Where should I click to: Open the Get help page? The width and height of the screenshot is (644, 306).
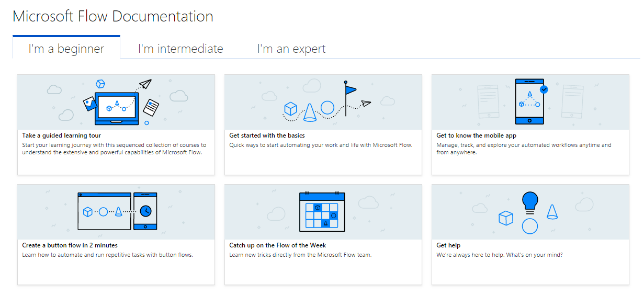tap(448, 245)
